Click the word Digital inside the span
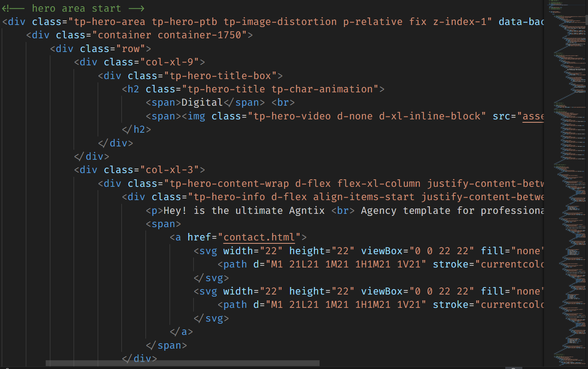588x369 pixels. tap(202, 102)
